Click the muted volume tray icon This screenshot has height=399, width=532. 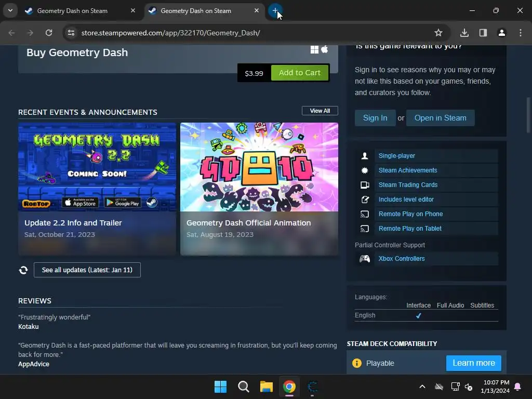pos(469,387)
